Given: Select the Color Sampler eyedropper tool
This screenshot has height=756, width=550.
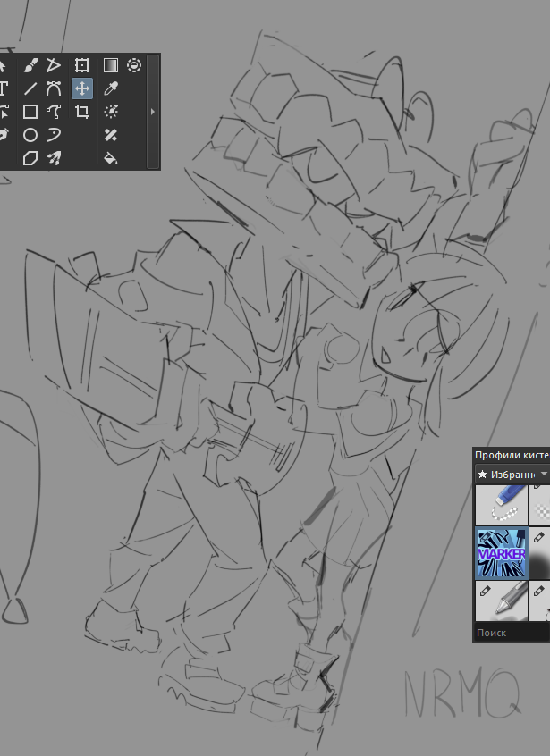Looking at the screenshot, I should pos(111,88).
